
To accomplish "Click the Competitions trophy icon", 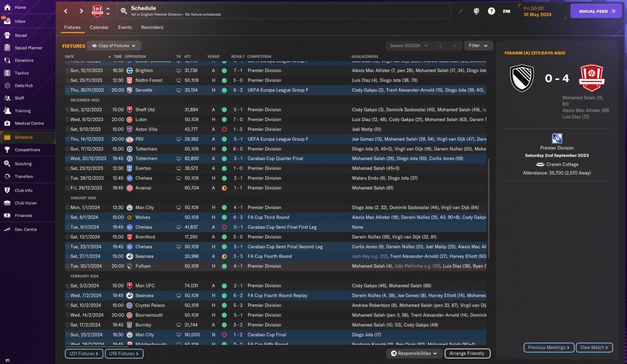I will pos(7,150).
